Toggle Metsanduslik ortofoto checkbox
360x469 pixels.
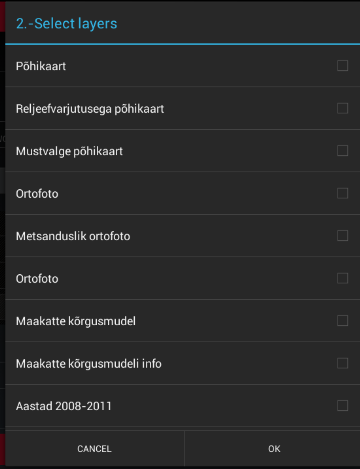click(x=342, y=236)
